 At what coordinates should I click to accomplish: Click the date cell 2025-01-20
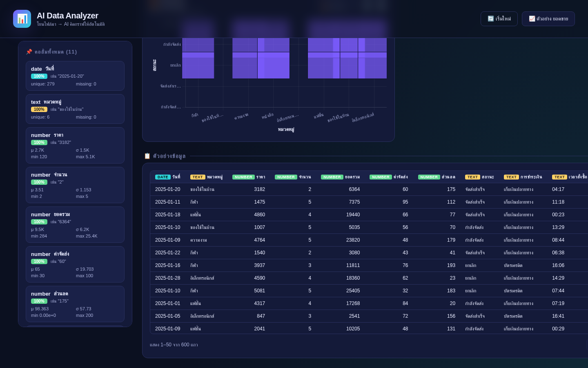[x=168, y=189]
